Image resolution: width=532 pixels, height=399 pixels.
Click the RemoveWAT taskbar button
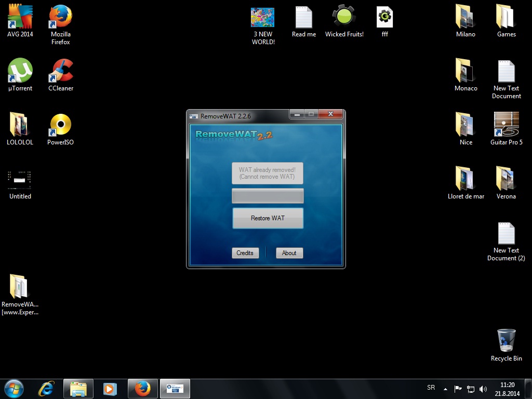(175, 389)
